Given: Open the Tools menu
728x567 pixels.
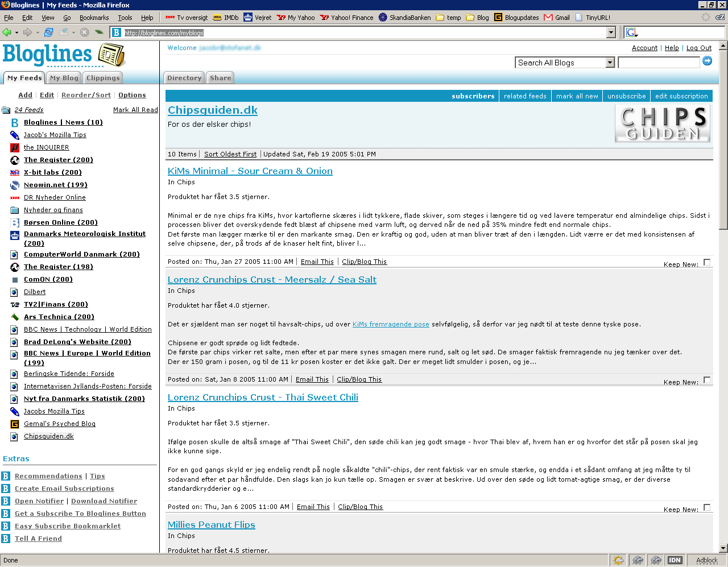Looking at the screenshot, I should 125,18.
